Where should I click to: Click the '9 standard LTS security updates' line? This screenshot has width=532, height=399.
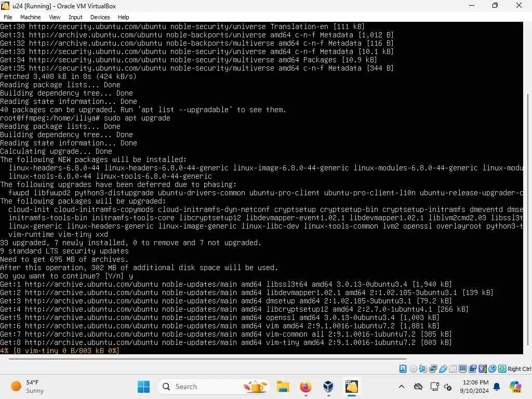point(64,251)
